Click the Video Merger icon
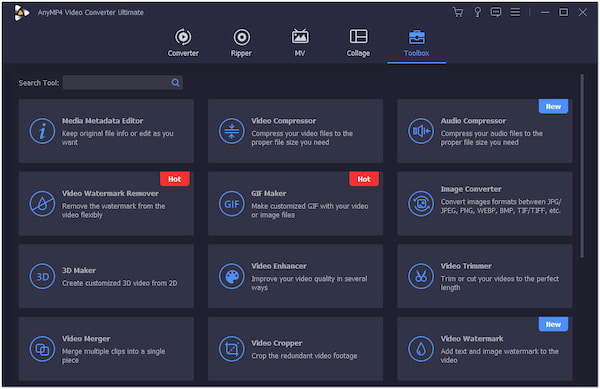Screen dimensions: 600x389 pos(42,349)
